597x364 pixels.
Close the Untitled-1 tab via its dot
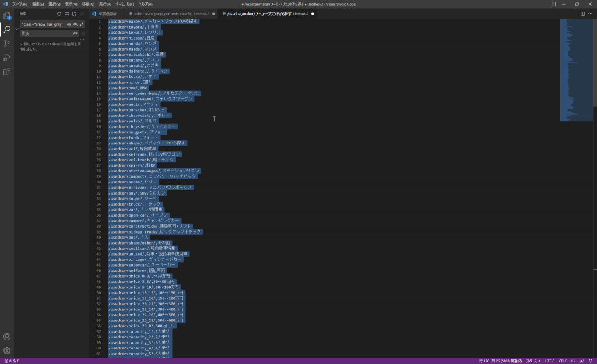point(213,14)
